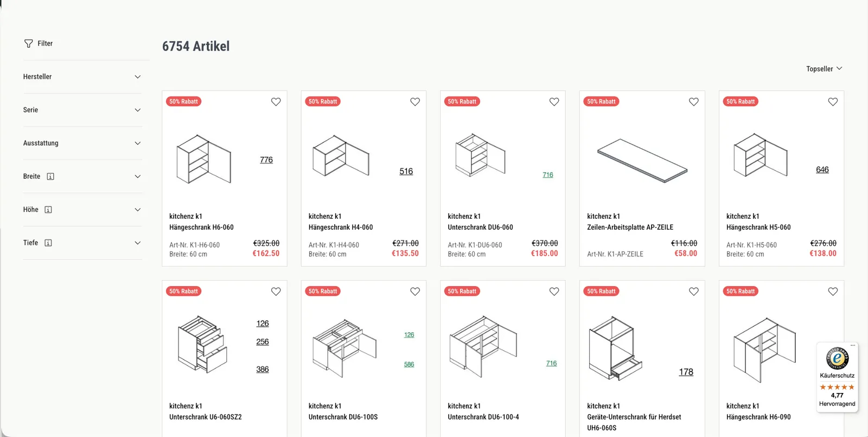Viewport: 868px width, 437px height.
Task: Click original price €325.00
Action: pos(266,243)
